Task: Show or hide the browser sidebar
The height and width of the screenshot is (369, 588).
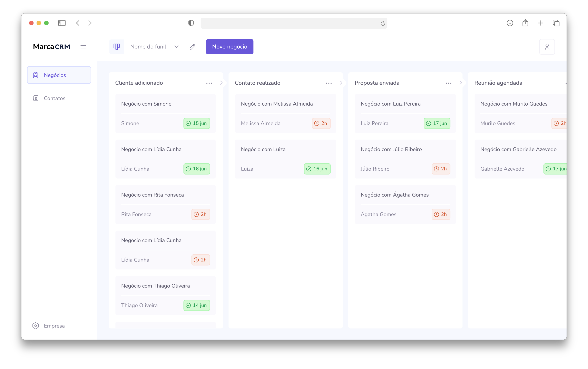Action: point(62,23)
